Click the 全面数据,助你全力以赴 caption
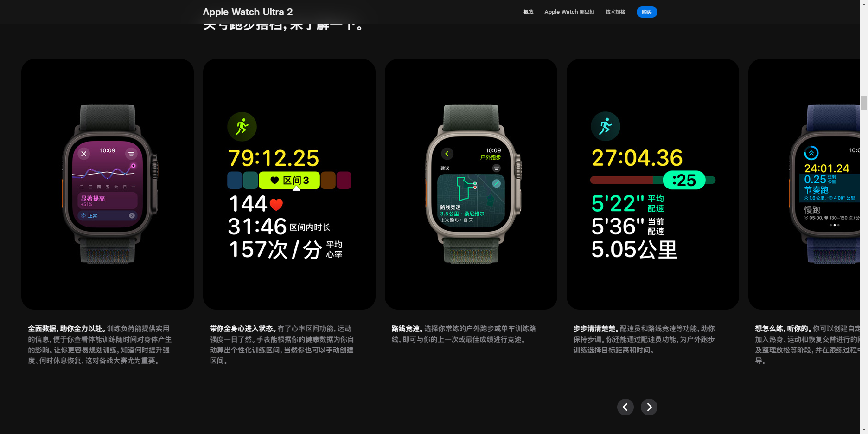 click(67, 329)
